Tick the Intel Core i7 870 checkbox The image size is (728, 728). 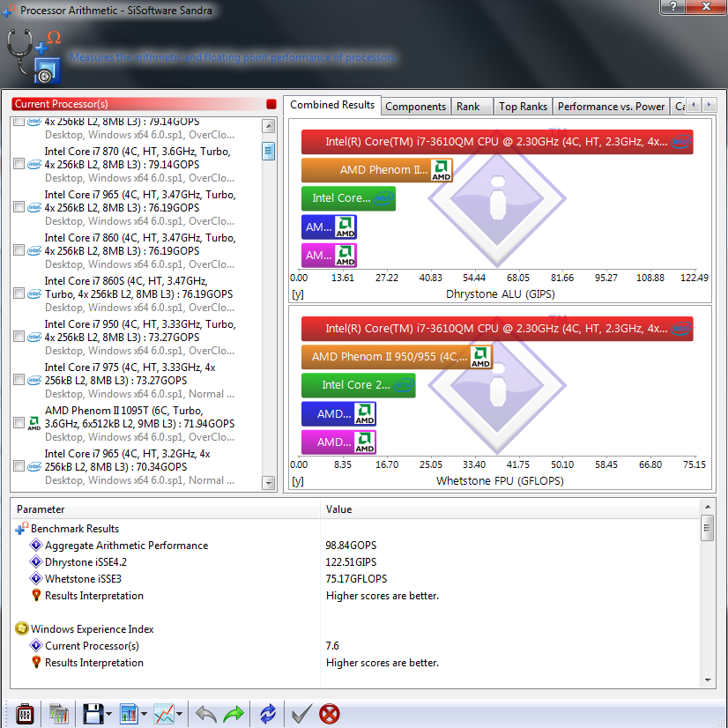tap(19, 164)
